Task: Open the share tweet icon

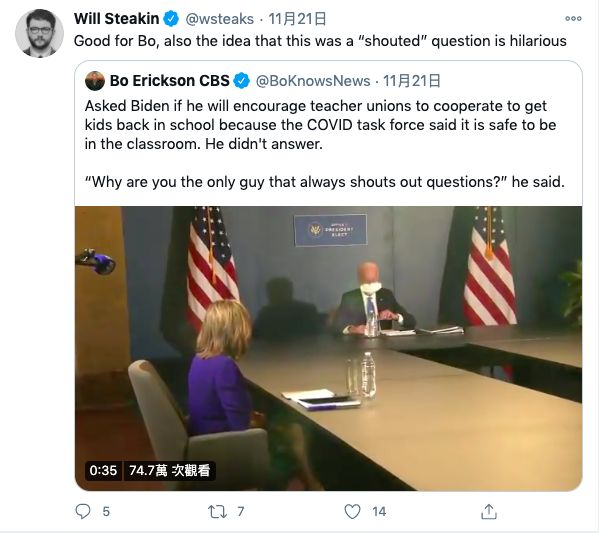Action: 489,511
